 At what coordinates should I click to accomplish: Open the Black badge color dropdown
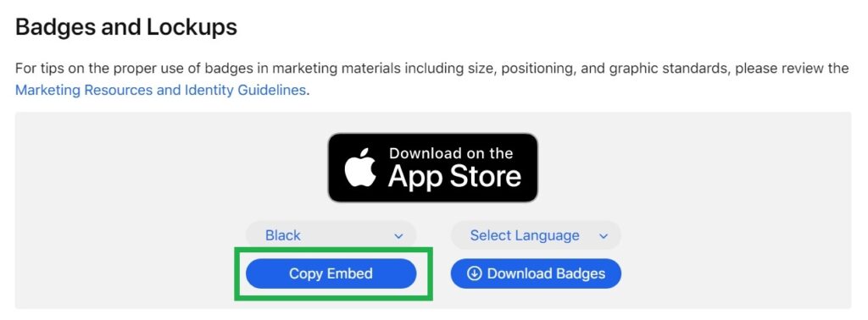tap(331, 235)
